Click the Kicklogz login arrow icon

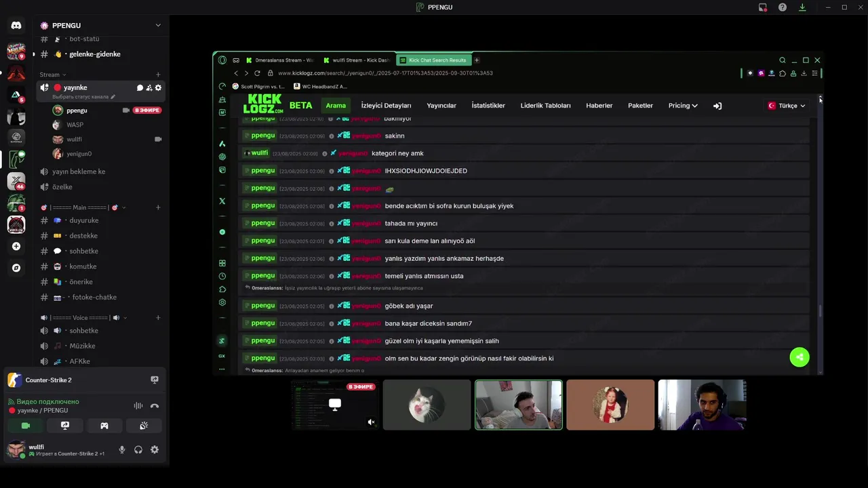point(717,106)
